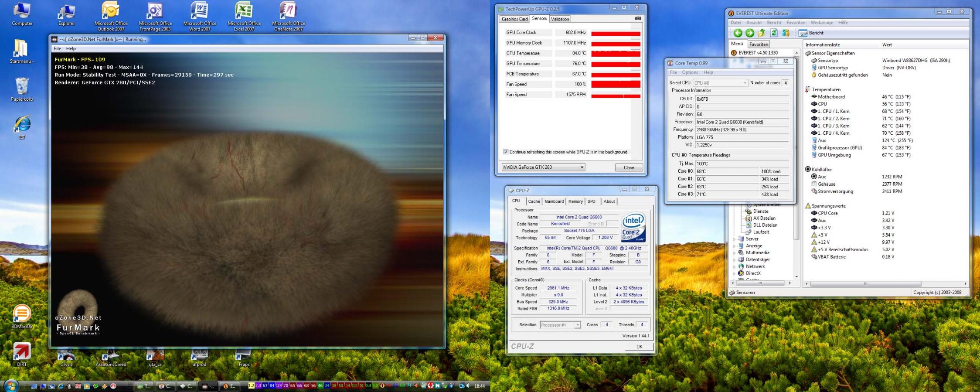Open Internet Explorer from the quick launch bar

point(60,386)
